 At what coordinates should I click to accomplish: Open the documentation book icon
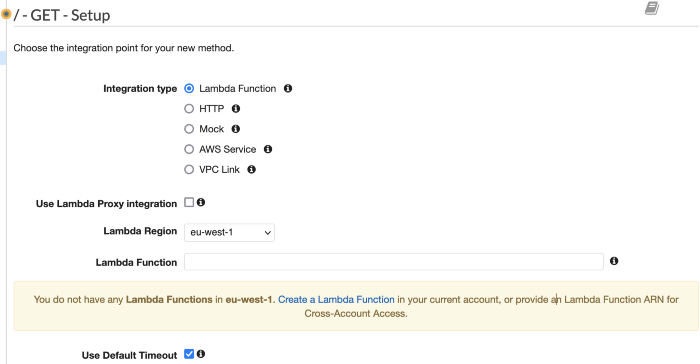click(652, 8)
